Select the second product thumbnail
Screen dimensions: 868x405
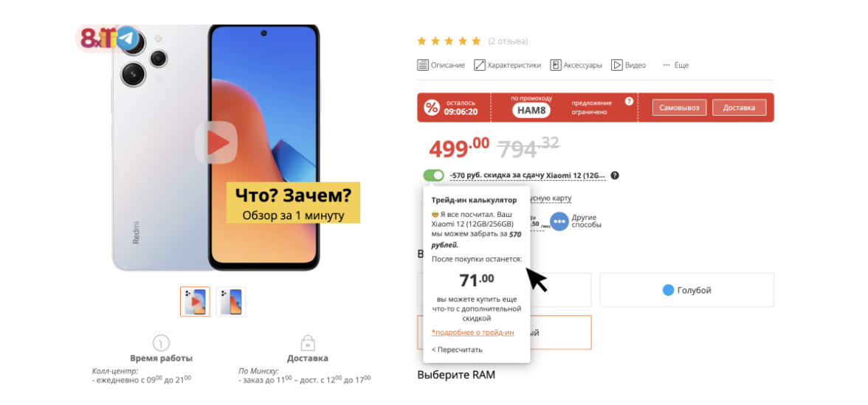click(230, 302)
